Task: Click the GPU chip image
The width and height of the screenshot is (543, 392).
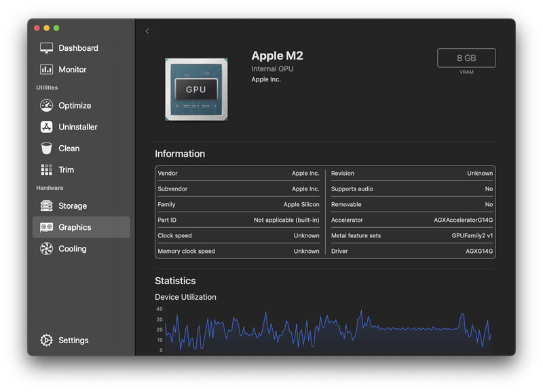Action: tap(196, 90)
